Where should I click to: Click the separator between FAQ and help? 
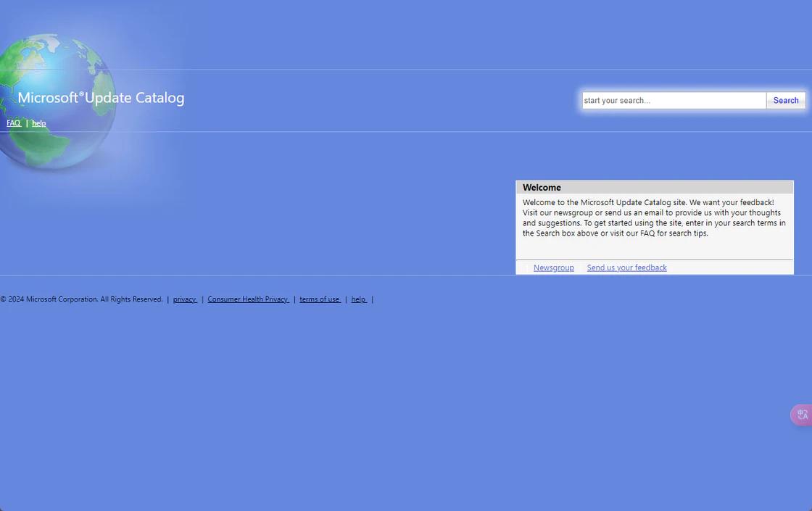(27, 123)
